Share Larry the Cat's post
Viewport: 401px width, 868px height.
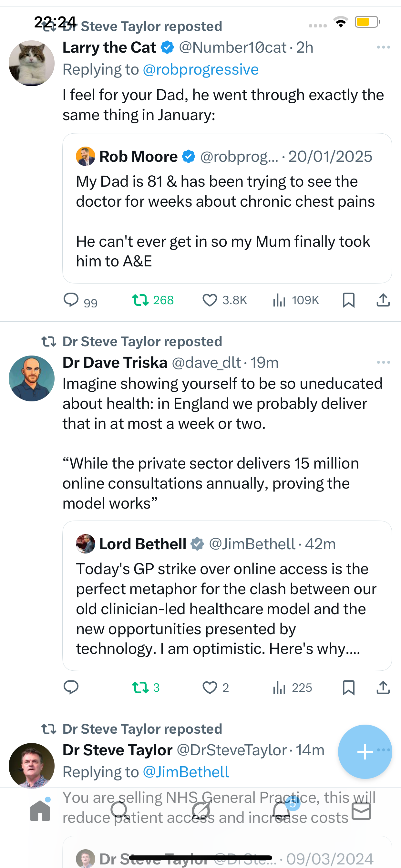pos(383,300)
